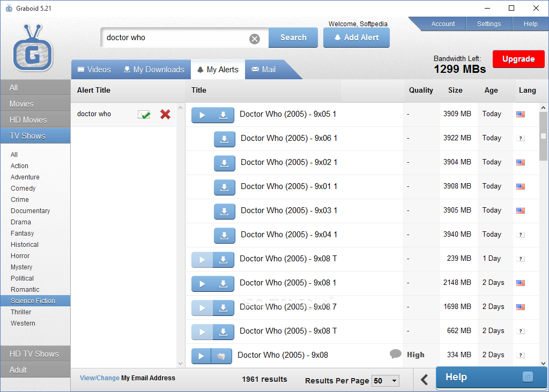This screenshot has height=392, width=549.
Task: Click the Search button
Action: click(293, 37)
